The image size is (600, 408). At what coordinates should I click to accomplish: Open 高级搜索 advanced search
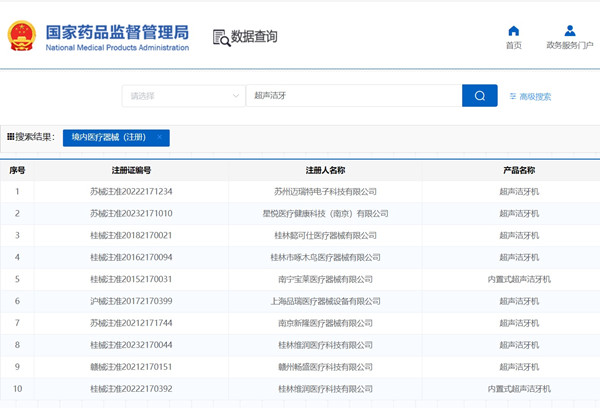[530, 96]
